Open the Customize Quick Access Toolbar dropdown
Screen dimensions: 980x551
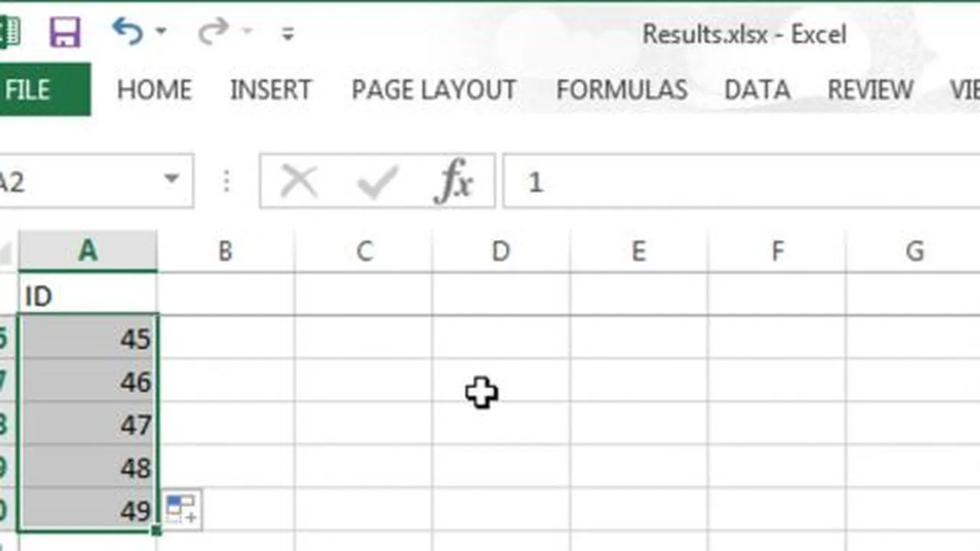288,33
